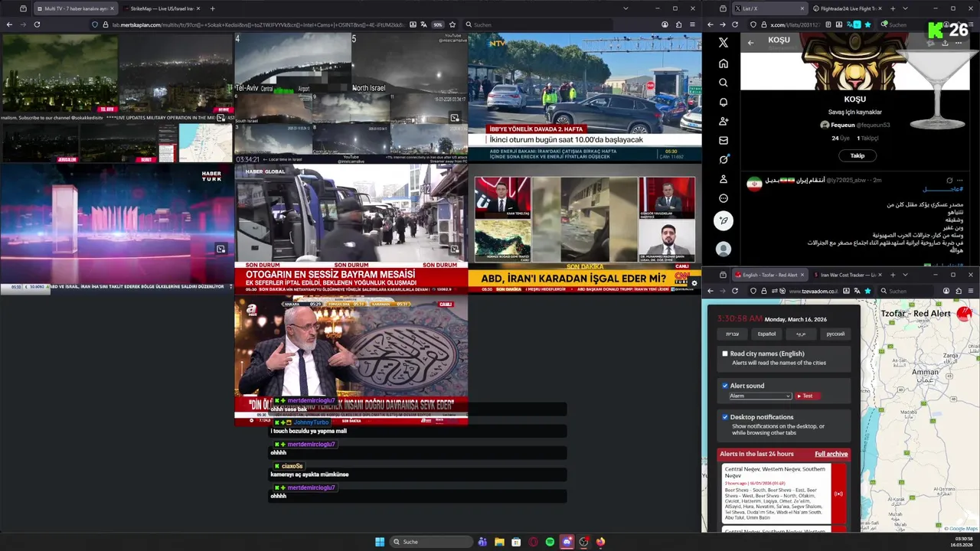980x551 pixels.
Task: Switch language to Español
Action: click(x=766, y=334)
